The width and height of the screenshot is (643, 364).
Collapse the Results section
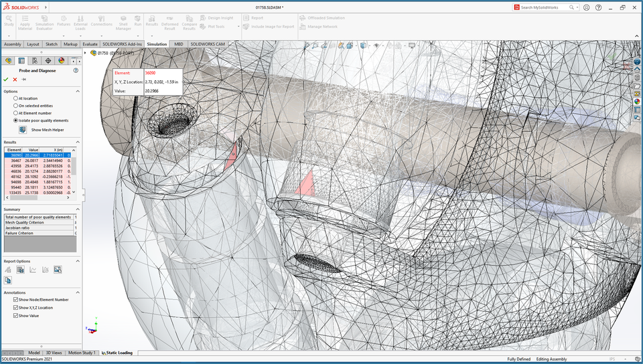tap(78, 142)
